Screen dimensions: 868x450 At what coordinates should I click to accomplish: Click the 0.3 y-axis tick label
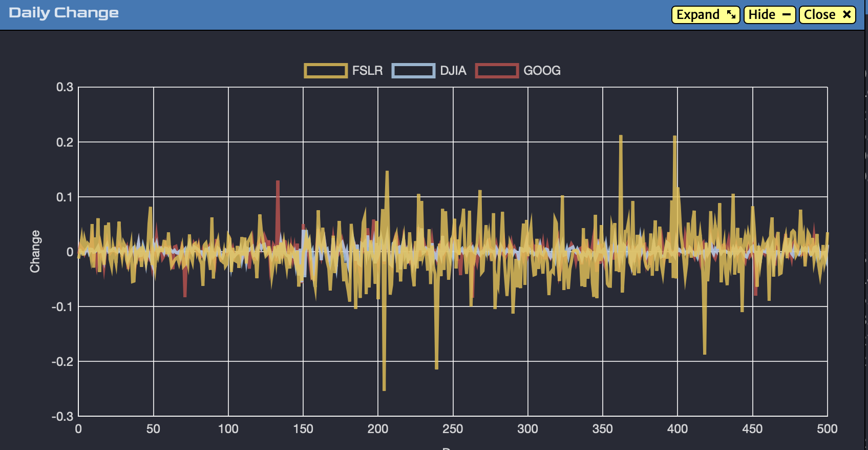pos(65,87)
